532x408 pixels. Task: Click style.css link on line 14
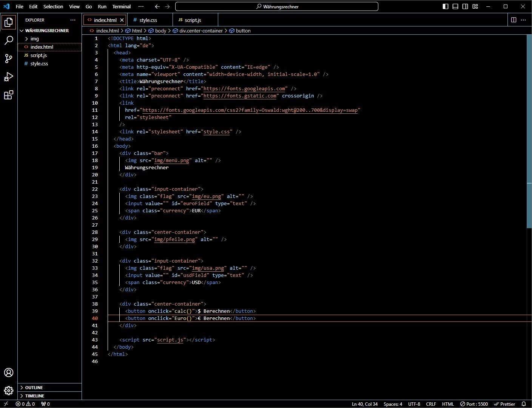tap(217, 132)
